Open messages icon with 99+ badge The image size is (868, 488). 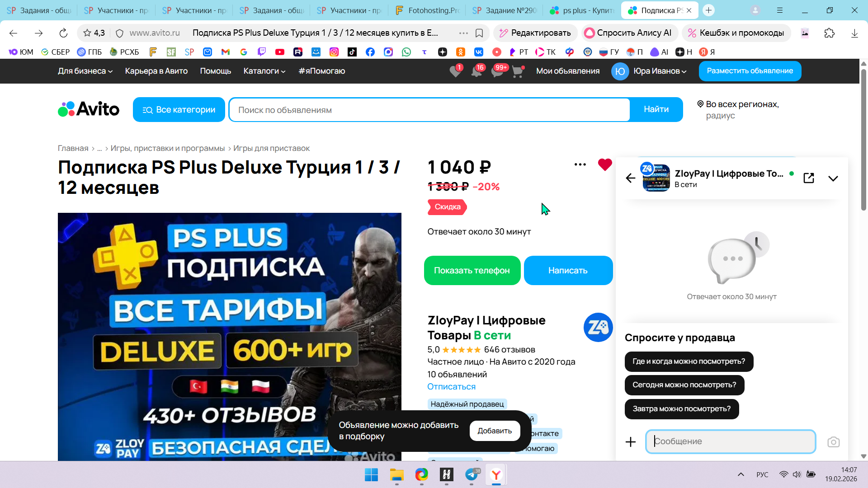(497, 71)
